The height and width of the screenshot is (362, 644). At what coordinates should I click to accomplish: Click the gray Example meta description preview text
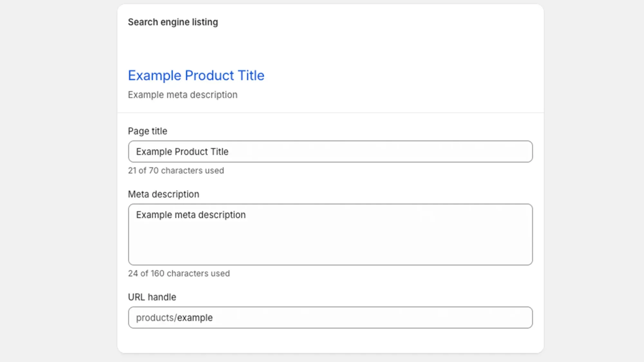pos(183,95)
